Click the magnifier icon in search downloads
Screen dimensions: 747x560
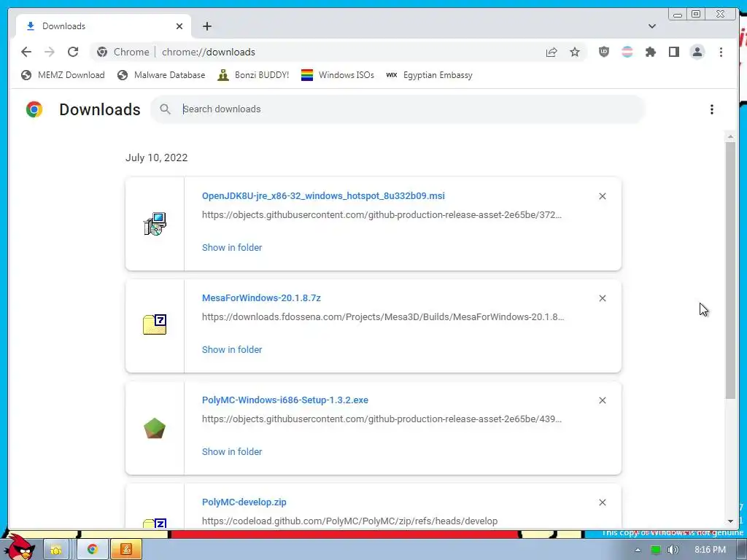pos(166,109)
